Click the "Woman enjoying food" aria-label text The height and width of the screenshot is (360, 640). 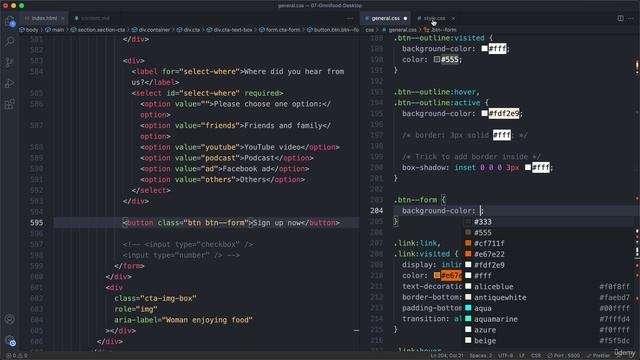coord(207,320)
